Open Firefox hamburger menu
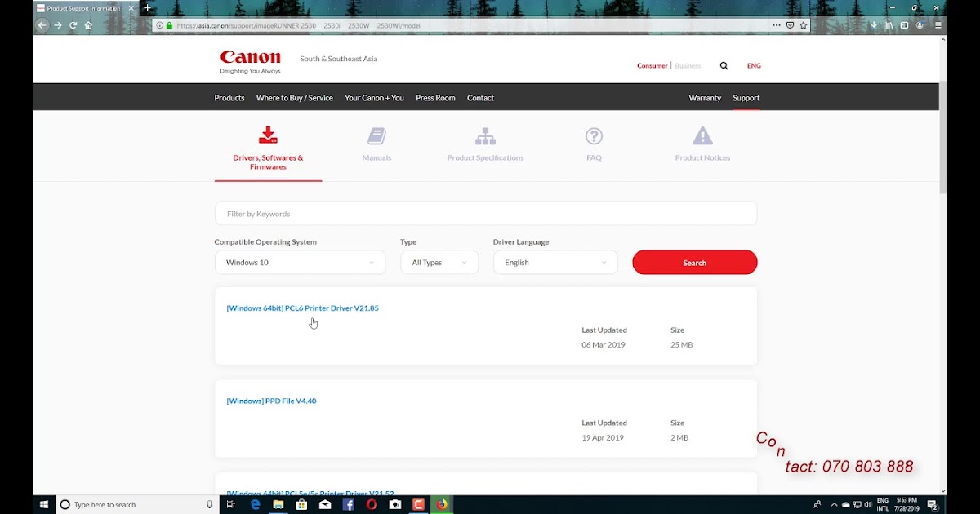This screenshot has height=514, width=980. [x=938, y=25]
